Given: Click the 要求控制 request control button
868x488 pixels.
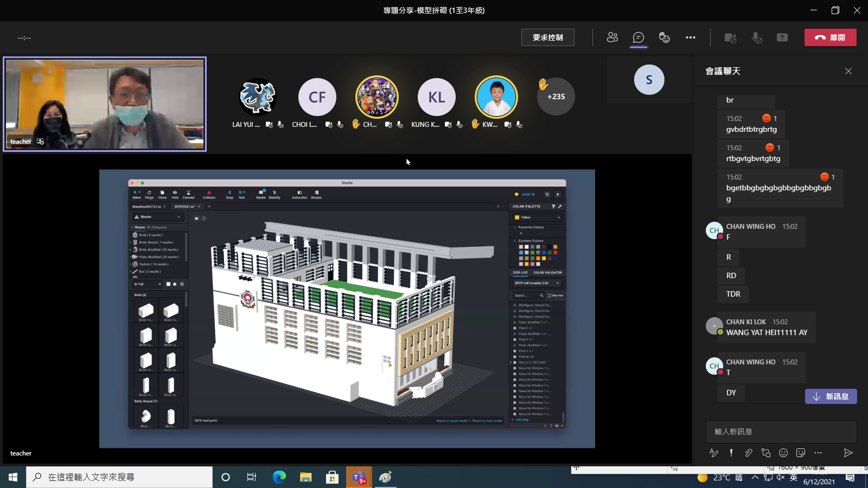Looking at the screenshot, I should (x=547, y=37).
